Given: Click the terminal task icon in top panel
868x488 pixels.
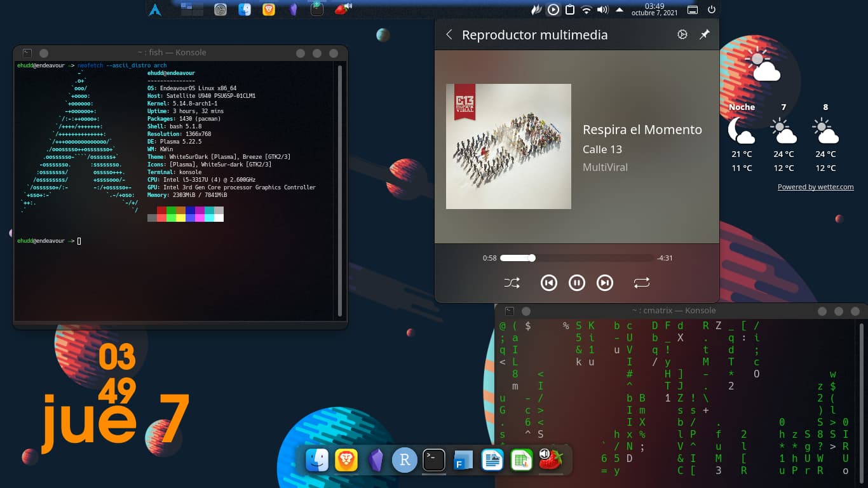Looking at the screenshot, I should pos(317,9).
